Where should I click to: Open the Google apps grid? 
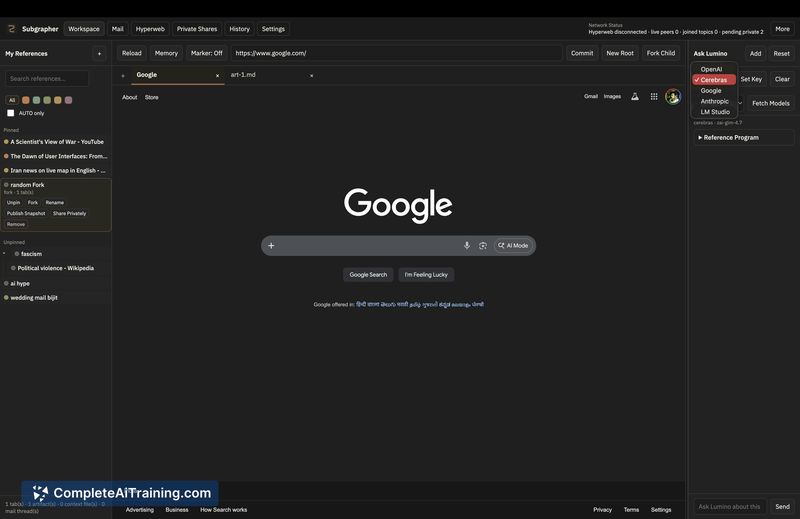click(654, 96)
